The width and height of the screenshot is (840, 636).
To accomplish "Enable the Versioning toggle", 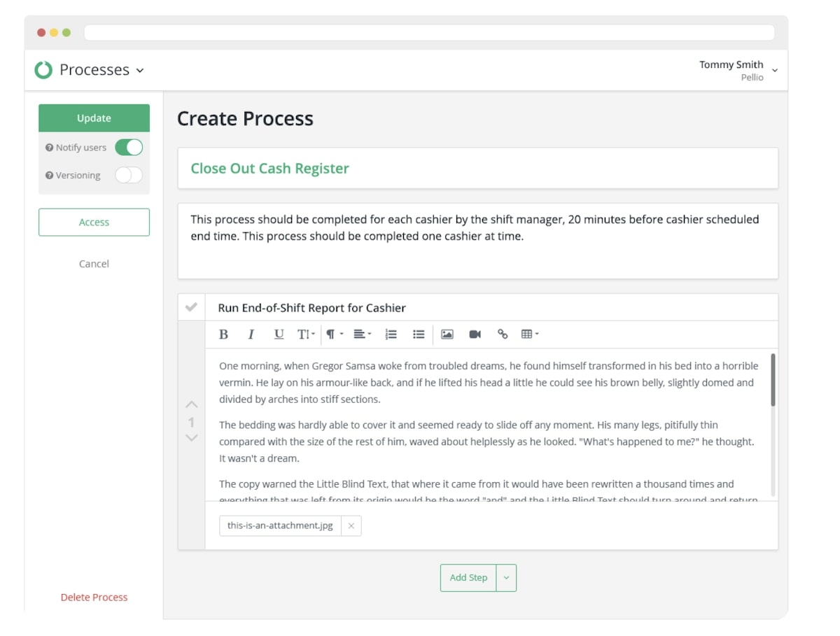I will (129, 175).
